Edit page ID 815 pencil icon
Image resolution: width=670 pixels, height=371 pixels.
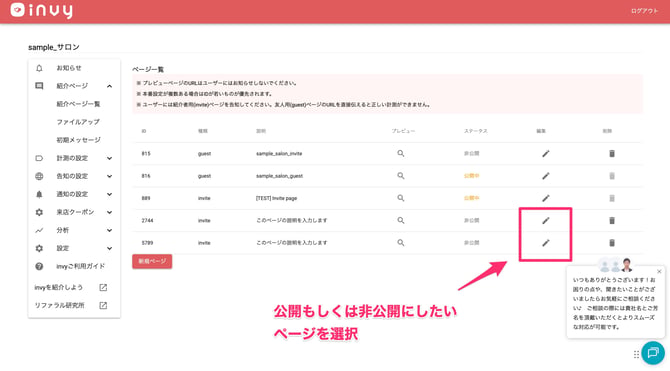coord(546,153)
